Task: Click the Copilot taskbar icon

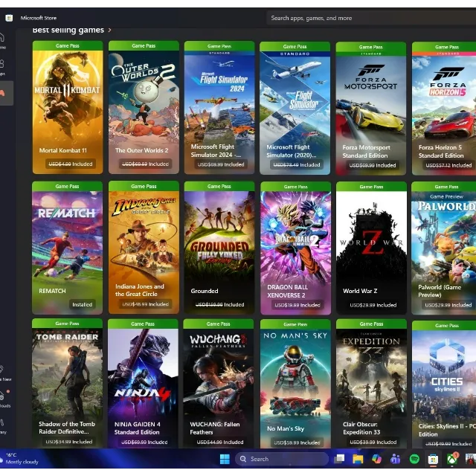Action: (x=376, y=459)
